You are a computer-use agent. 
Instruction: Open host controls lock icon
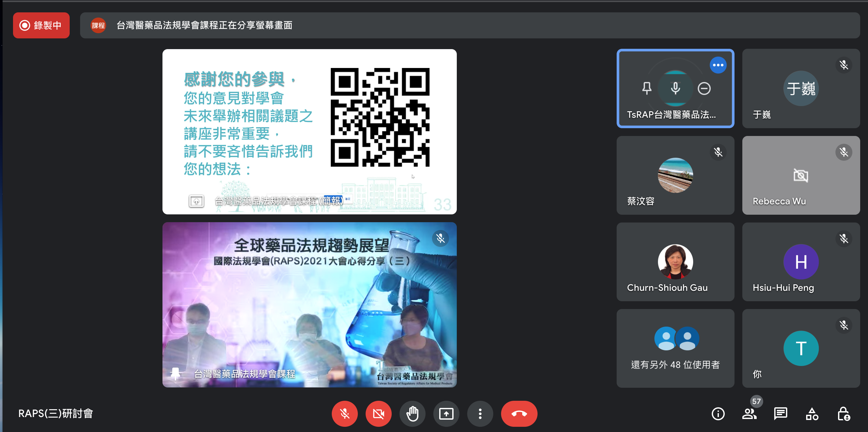[x=843, y=413]
